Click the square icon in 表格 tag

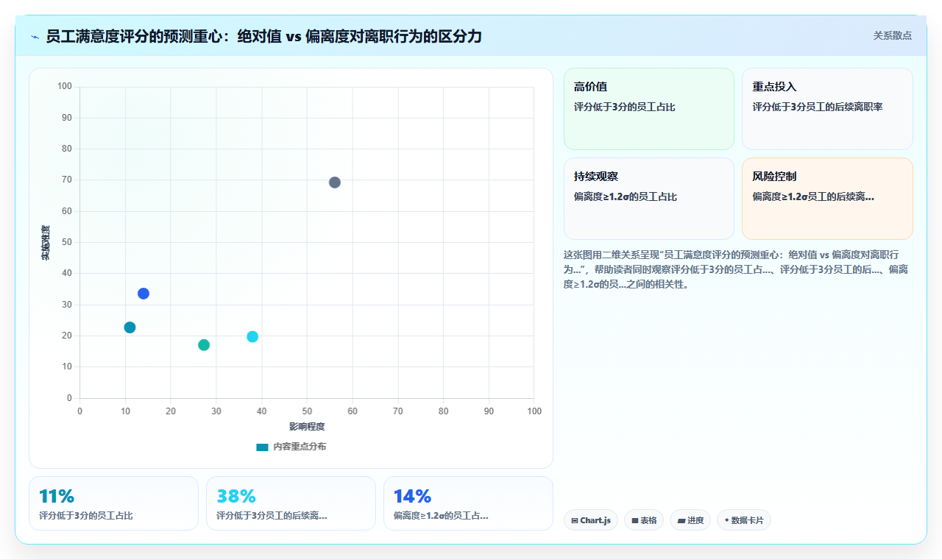click(635, 520)
